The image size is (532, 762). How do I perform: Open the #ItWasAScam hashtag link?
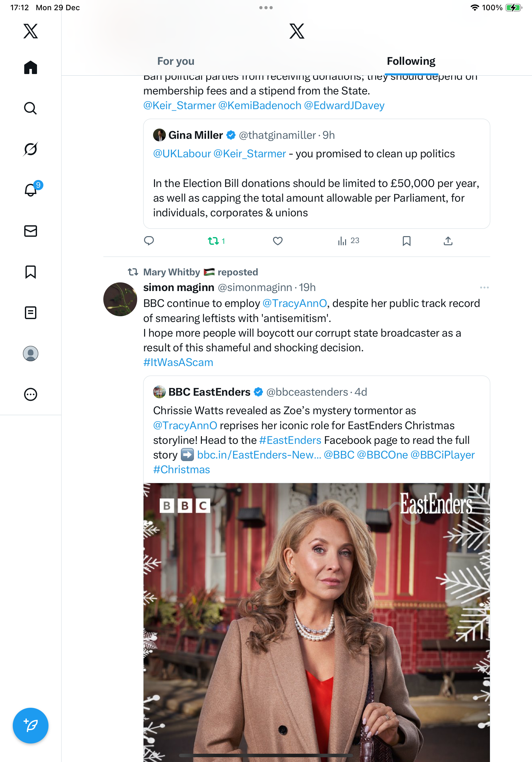(x=178, y=362)
